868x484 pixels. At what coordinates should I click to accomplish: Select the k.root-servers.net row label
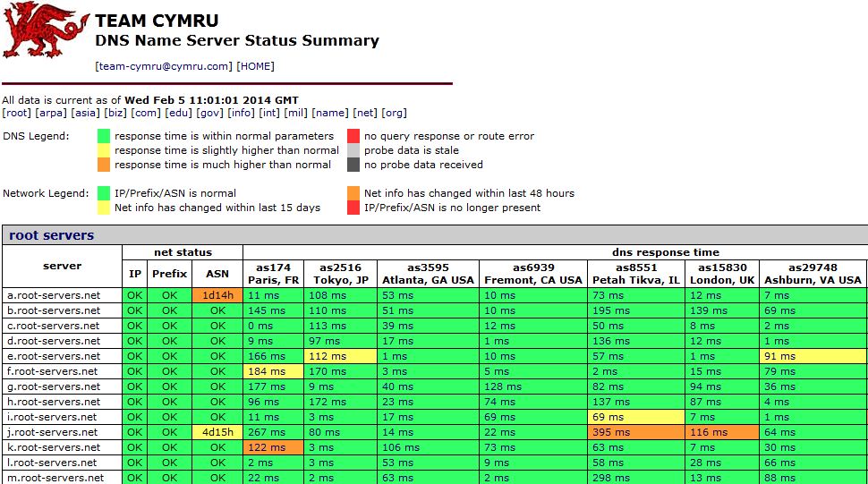click(54, 447)
